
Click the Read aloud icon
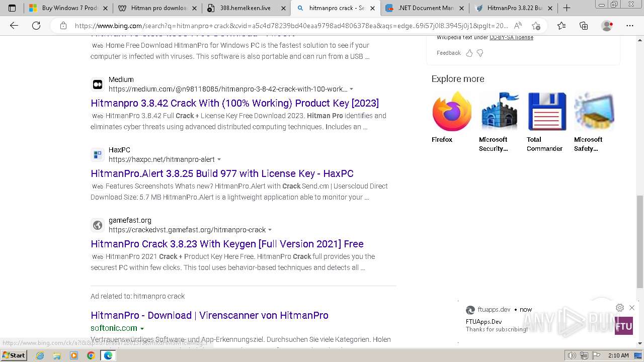[x=518, y=26]
